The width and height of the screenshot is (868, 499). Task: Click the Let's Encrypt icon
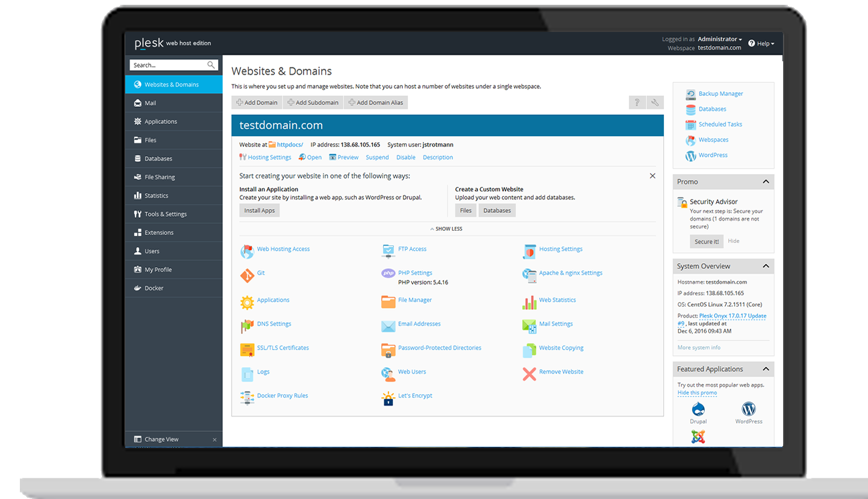click(x=388, y=398)
